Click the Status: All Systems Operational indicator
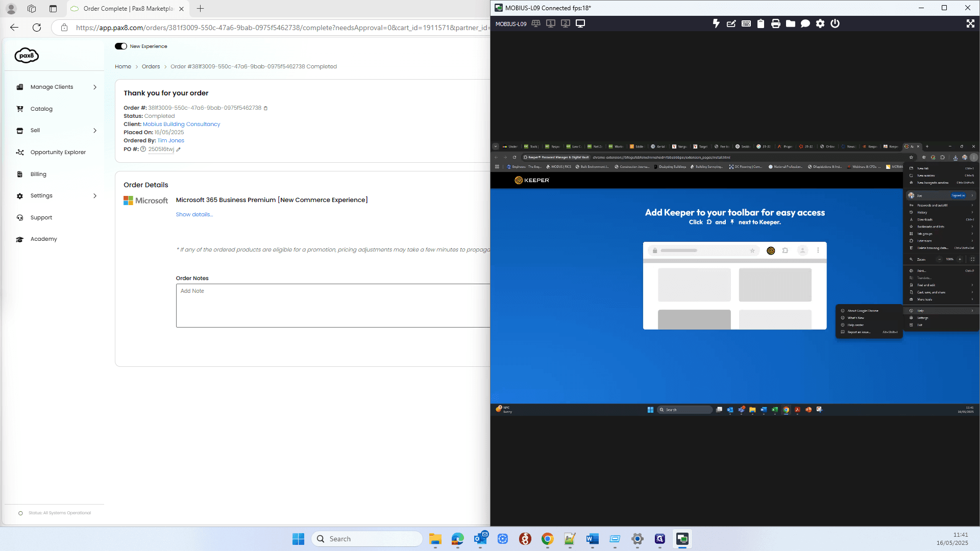Screen dimensions: 980x551 pos(55,513)
